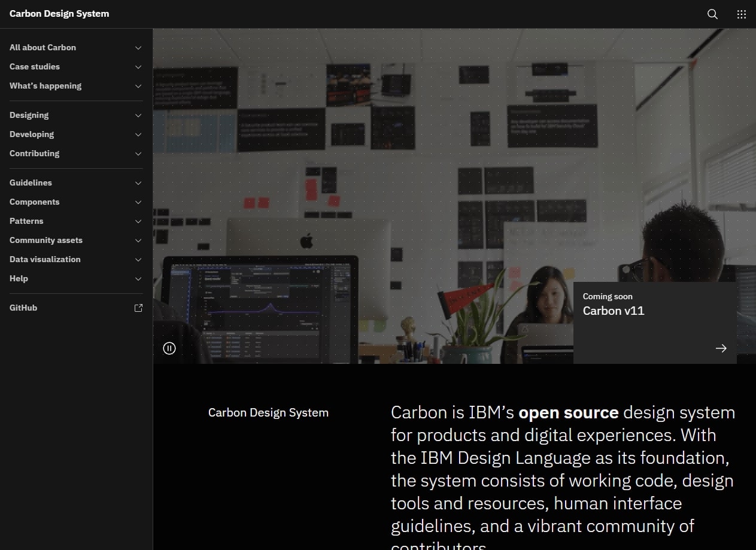The image size is (756, 550).
Task: Expand the Designing chevron
Action: point(138,116)
